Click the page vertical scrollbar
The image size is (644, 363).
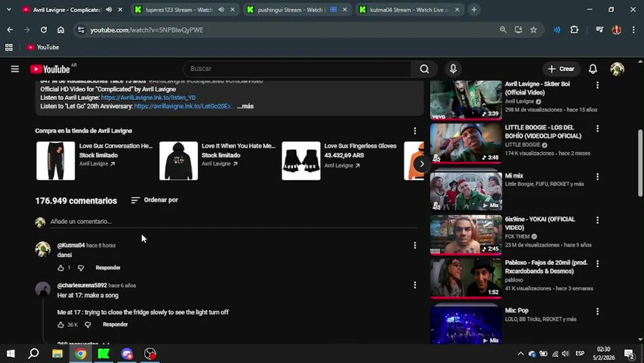(640, 162)
